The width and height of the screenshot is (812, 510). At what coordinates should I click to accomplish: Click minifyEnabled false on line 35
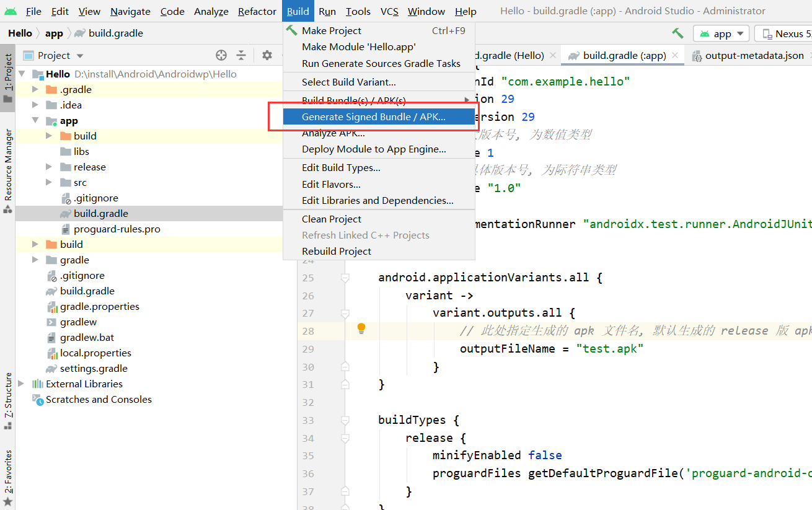tap(497, 455)
